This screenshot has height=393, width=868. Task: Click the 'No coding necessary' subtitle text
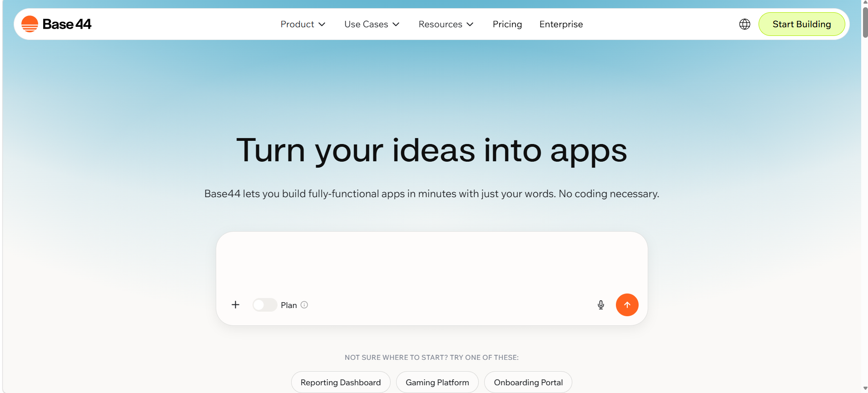pyautogui.click(x=609, y=194)
